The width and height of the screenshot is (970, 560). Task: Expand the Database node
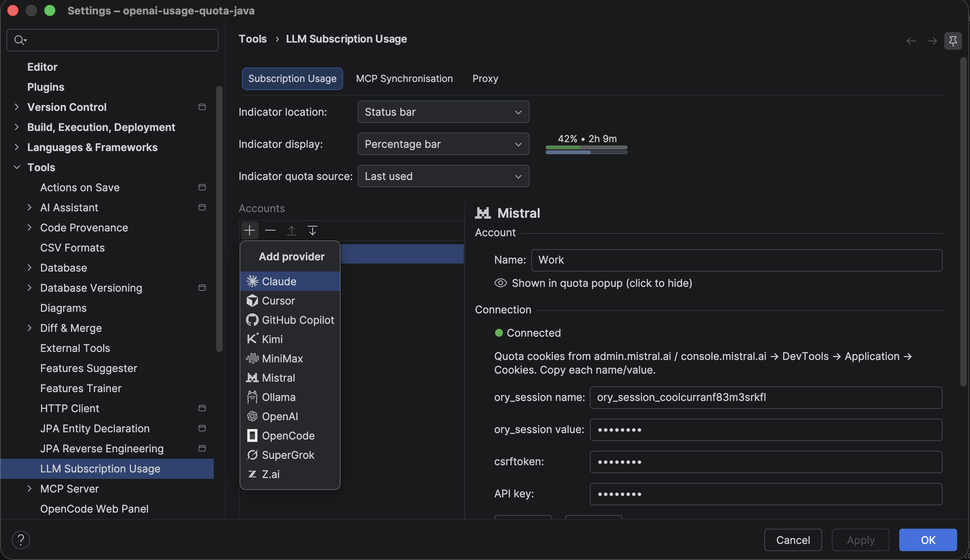point(29,268)
